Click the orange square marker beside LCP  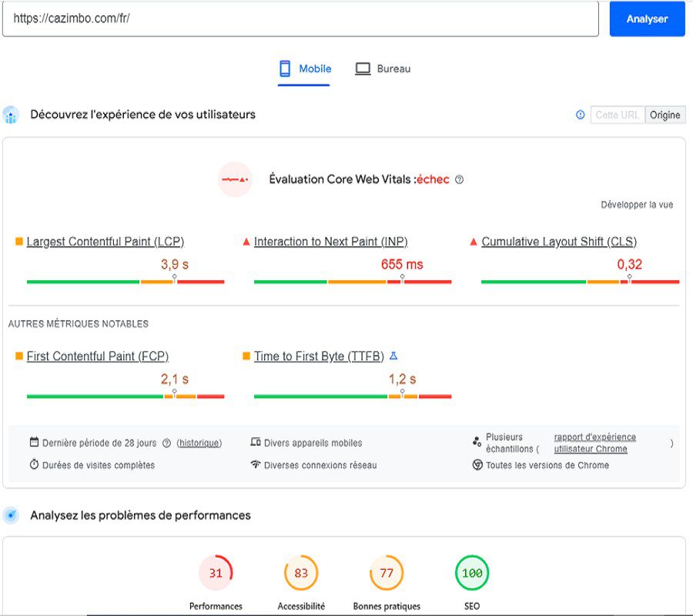pyautogui.click(x=19, y=241)
